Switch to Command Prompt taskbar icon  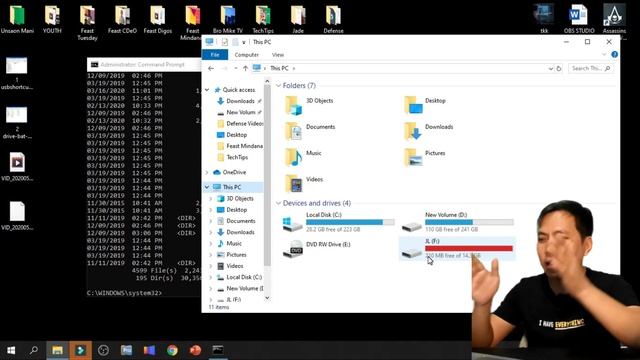tap(218, 350)
